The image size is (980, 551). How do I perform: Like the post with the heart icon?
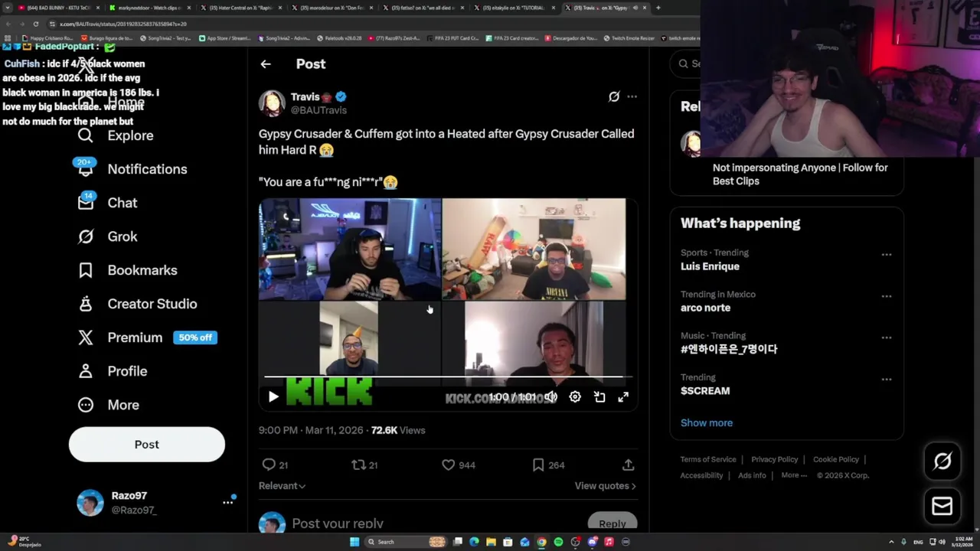tap(448, 465)
